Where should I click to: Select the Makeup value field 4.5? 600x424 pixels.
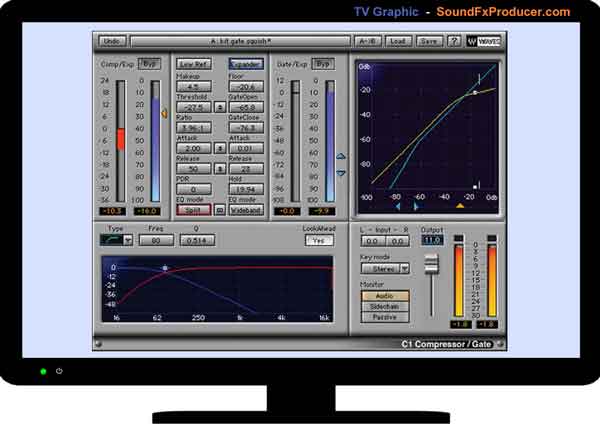click(x=194, y=86)
